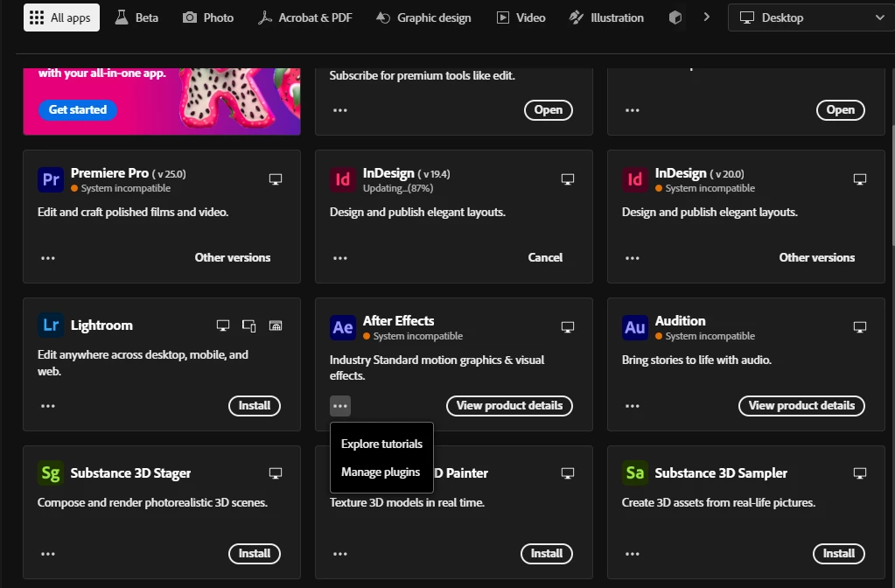Open the Acrobat & PDF category tab
895x588 pixels.
(304, 17)
